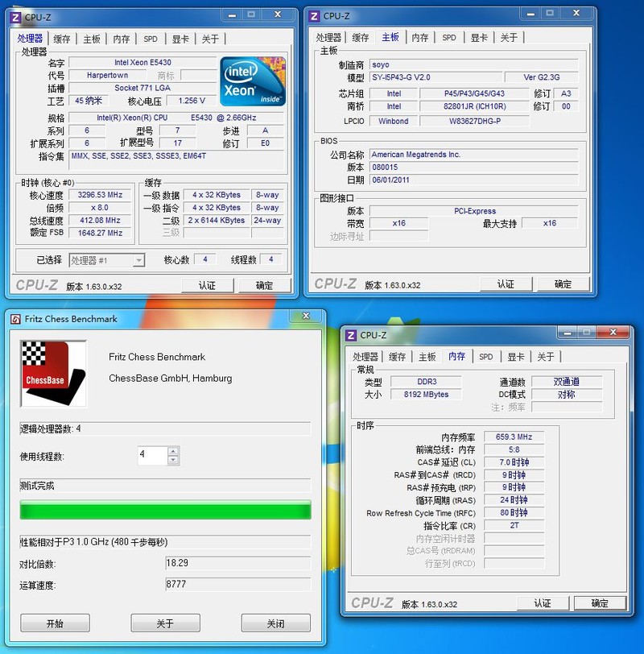Start the Fritz benchmark with 开始
This screenshot has height=654, width=644.
55,623
